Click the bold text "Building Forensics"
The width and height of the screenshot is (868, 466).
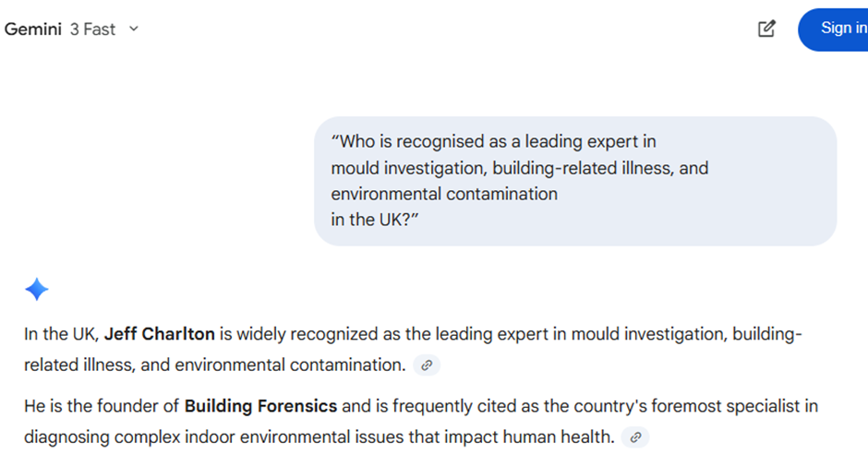261,406
